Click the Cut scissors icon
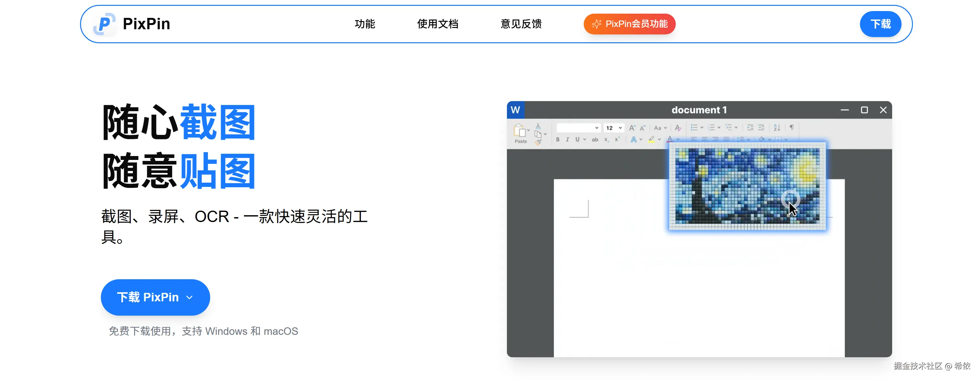 pyautogui.click(x=538, y=125)
